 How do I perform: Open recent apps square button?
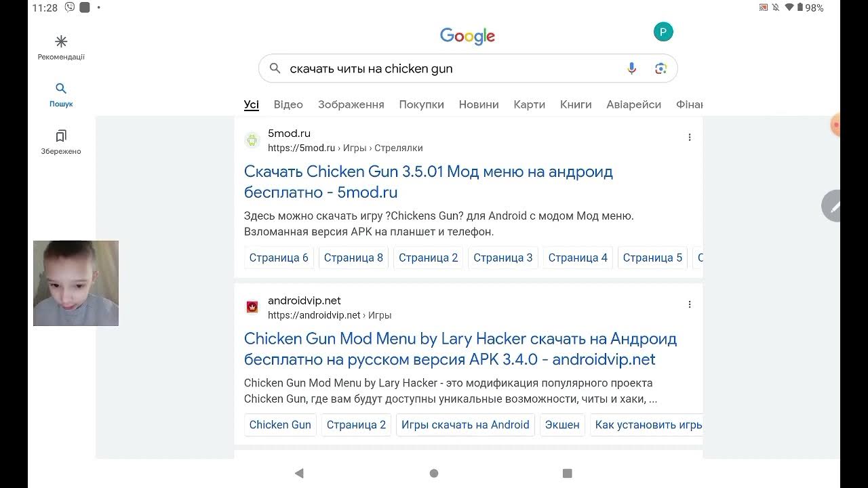pyautogui.click(x=568, y=473)
